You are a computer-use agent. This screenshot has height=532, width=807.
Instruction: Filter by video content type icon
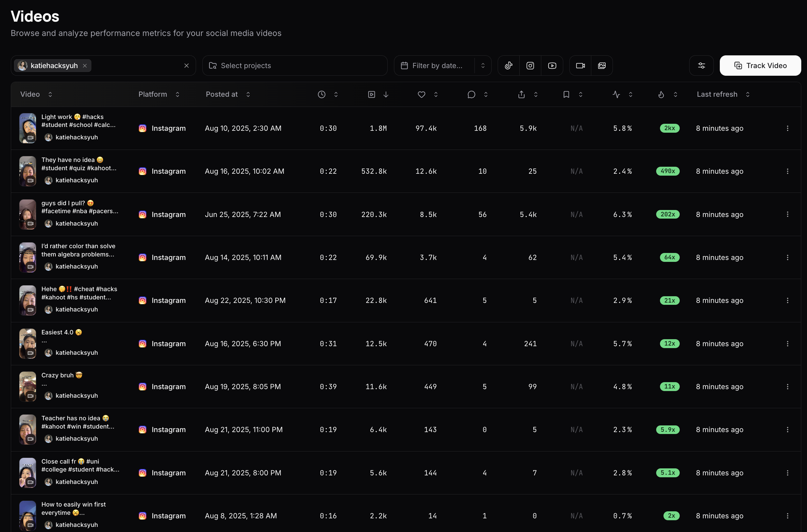580,66
